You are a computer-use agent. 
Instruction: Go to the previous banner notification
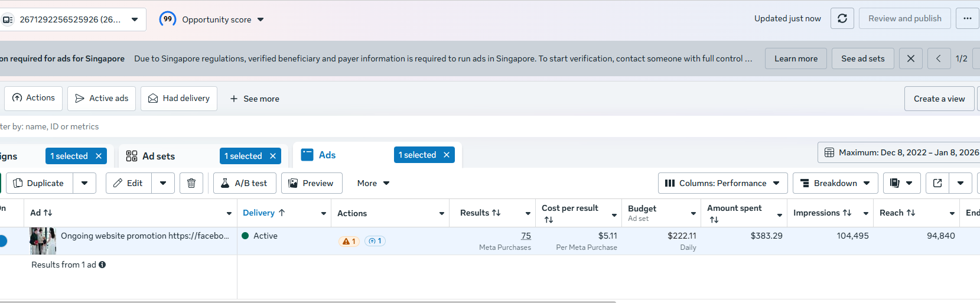939,58
